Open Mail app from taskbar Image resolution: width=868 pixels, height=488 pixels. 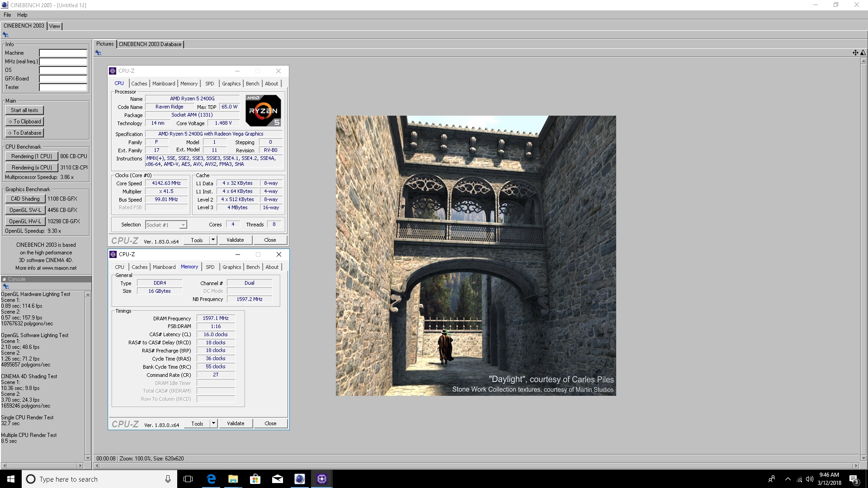pyautogui.click(x=278, y=479)
